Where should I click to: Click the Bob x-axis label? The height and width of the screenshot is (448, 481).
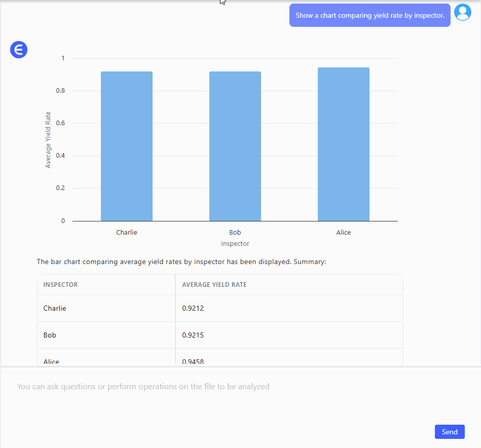coord(235,233)
